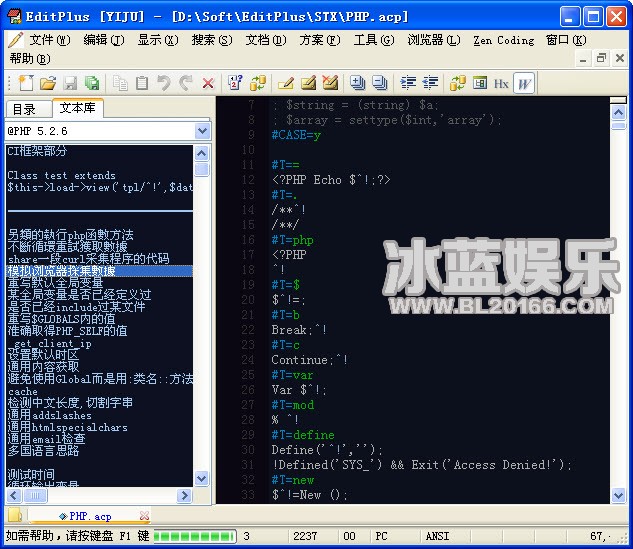633x549 pixels.
Task: Click the cliptext list scroll up arrow
Action: pyautogui.click(x=201, y=153)
